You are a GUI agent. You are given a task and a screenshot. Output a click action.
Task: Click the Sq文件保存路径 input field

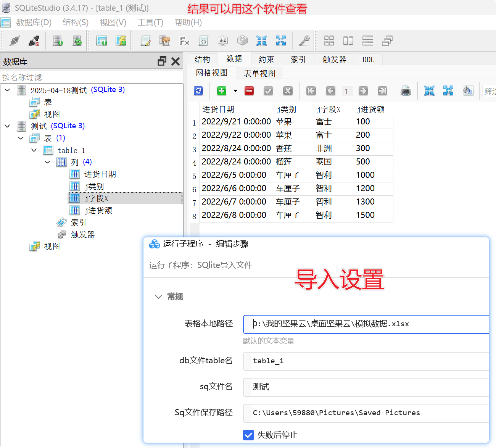coord(366,413)
